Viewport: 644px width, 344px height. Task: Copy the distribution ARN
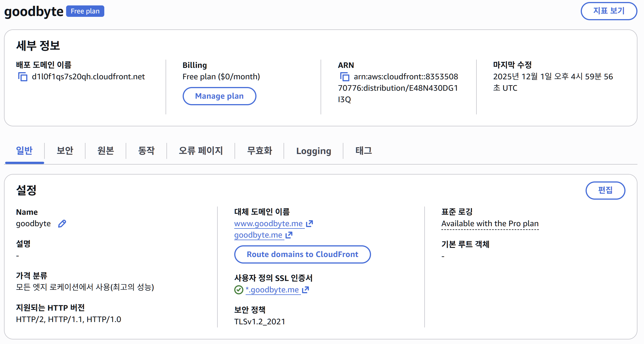coord(345,77)
